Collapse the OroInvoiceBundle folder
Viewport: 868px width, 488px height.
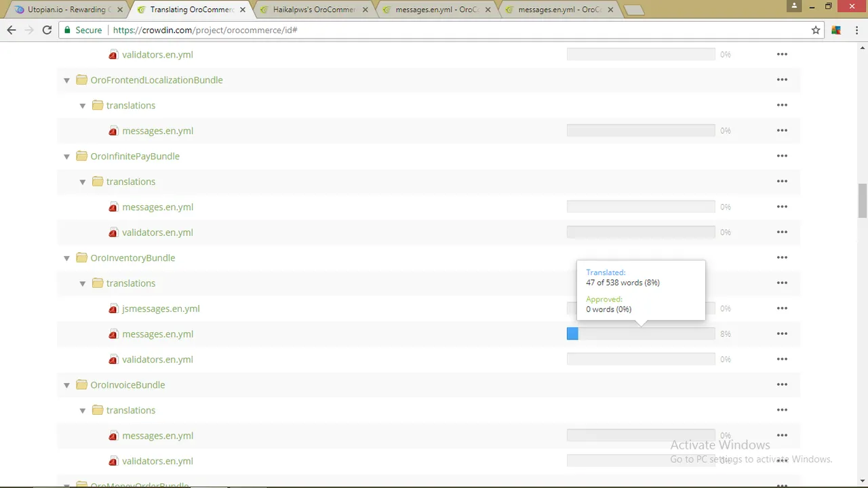66,386
